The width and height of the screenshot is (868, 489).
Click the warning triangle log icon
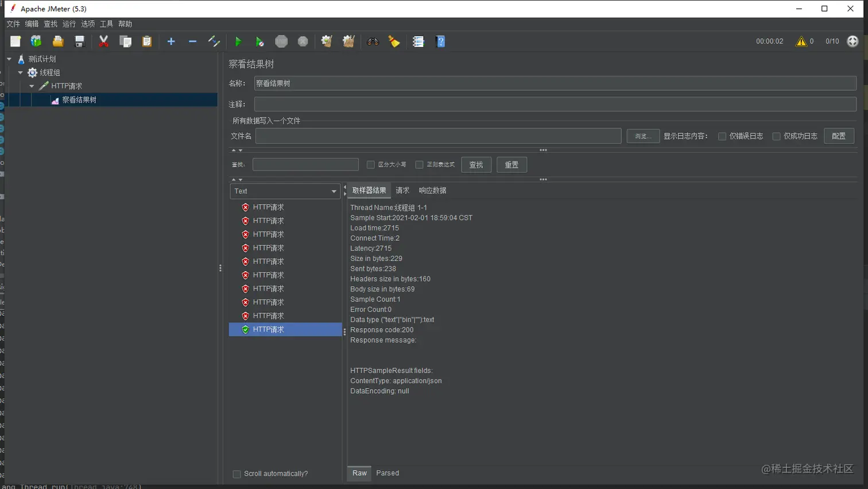(x=801, y=41)
